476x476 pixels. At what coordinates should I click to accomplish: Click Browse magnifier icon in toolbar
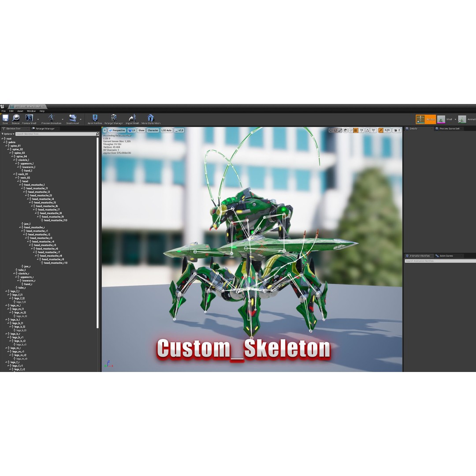(x=15, y=118)
